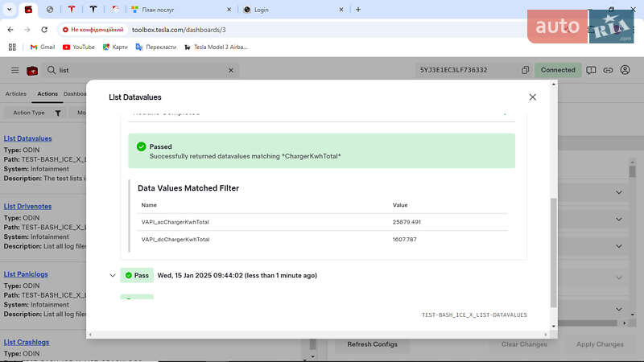
Task: Copy the VIN with the copy icon
Action: click(525, 70)
